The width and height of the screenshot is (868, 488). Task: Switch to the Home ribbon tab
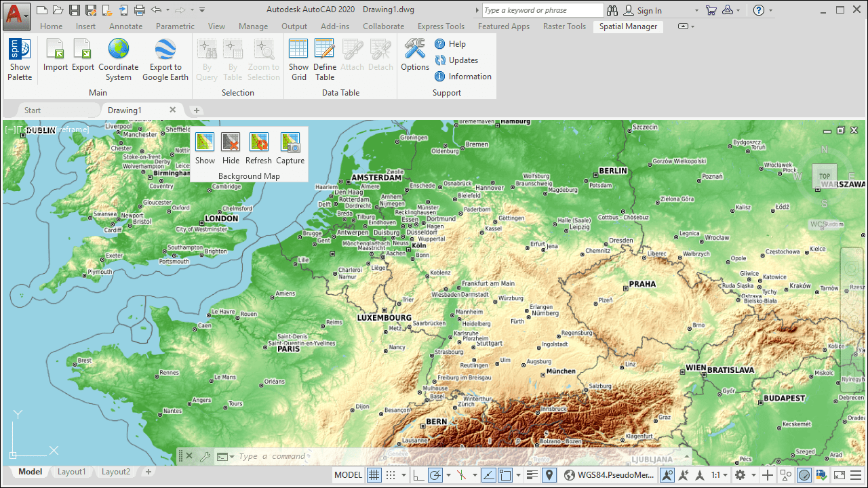[x=51, y=26]
